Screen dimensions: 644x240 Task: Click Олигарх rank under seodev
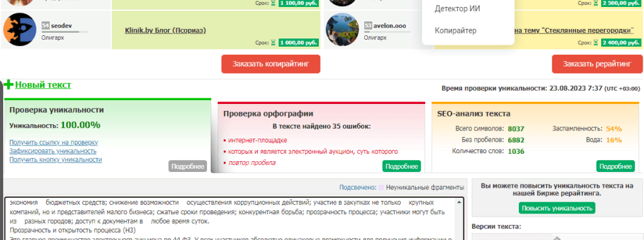pos(53,37)
